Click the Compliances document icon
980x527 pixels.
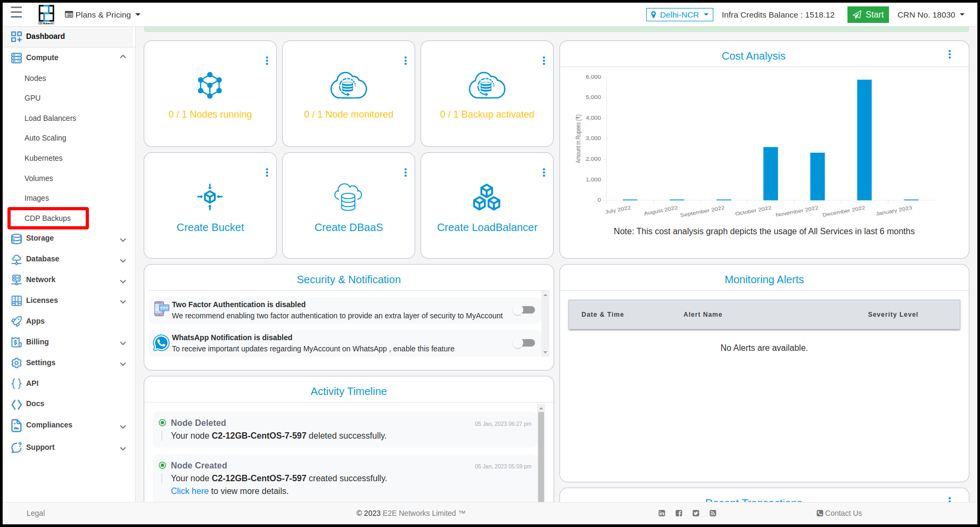point(17,425)
